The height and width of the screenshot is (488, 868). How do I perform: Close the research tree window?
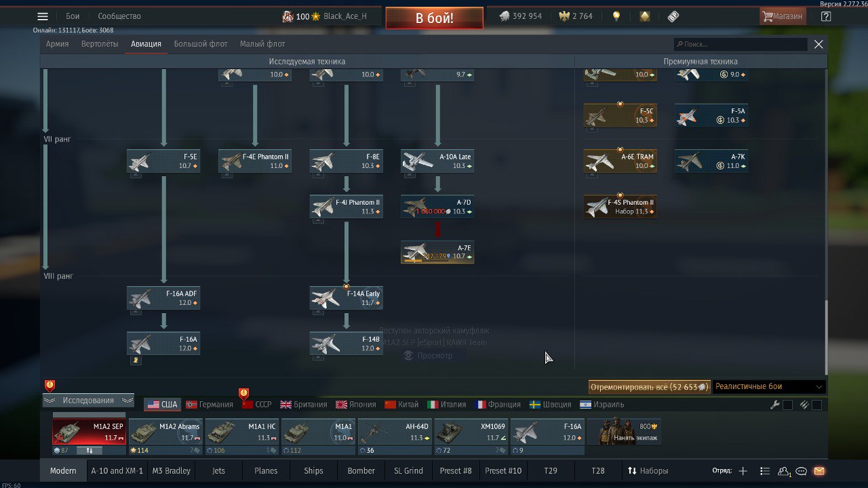pos(818,44)
